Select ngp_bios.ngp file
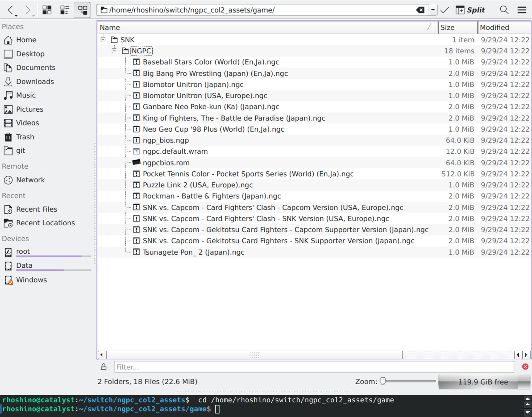The height and width of the screenshot is (417, 532). (166, 140)
